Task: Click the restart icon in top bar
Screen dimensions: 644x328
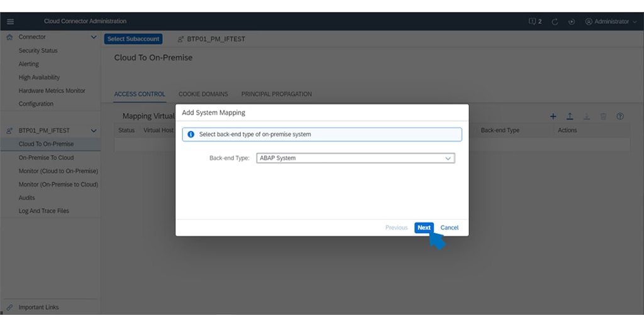Action: [x=571, y=22]
